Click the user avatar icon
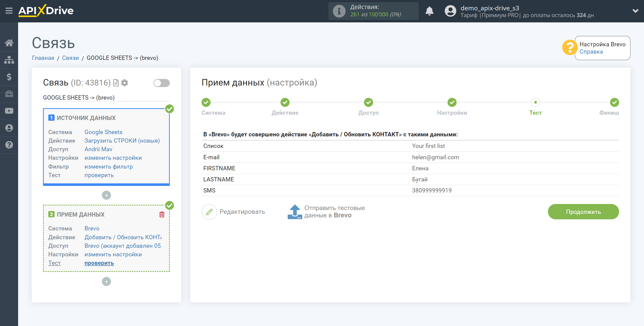The height and width of the screenshot is (326, 644). pos(450,11)
